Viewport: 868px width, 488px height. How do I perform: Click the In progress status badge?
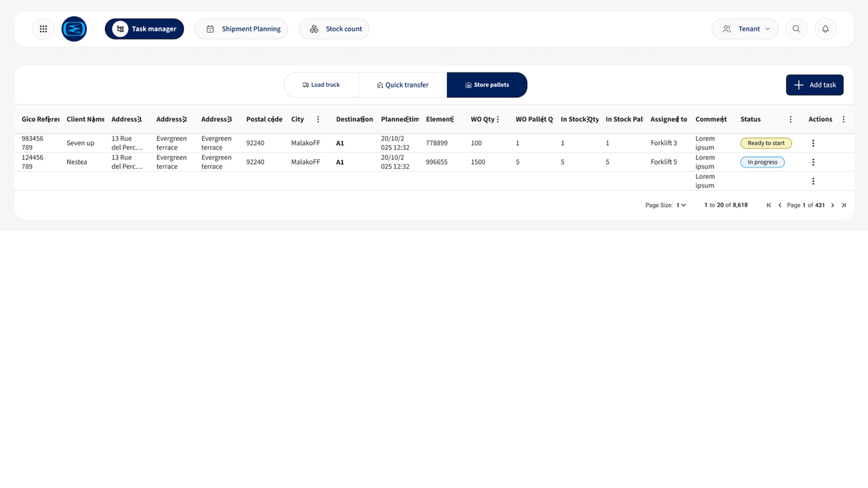763,162
